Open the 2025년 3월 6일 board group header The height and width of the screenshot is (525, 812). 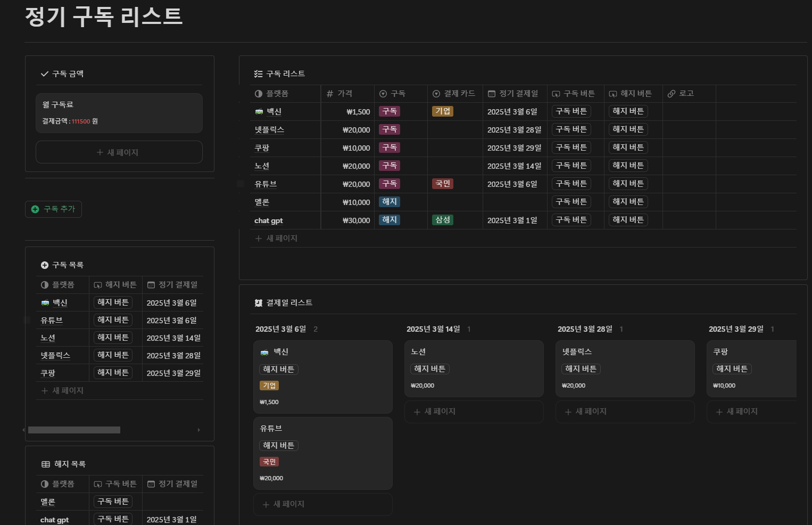281,329
